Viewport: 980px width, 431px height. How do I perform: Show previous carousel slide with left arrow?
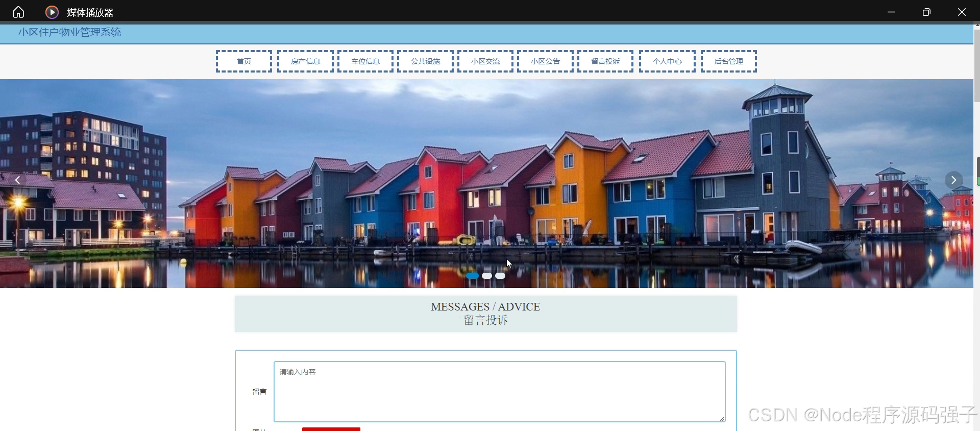coord(17,180)
